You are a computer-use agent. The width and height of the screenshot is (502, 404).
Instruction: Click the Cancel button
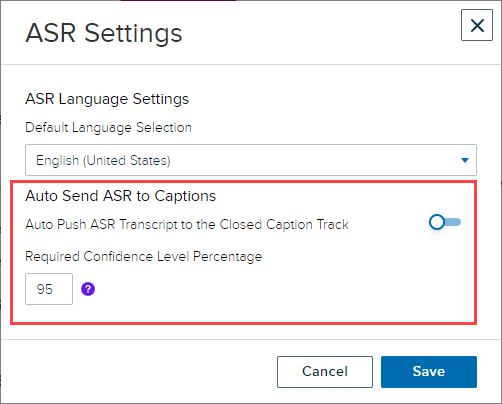[325, 372]
